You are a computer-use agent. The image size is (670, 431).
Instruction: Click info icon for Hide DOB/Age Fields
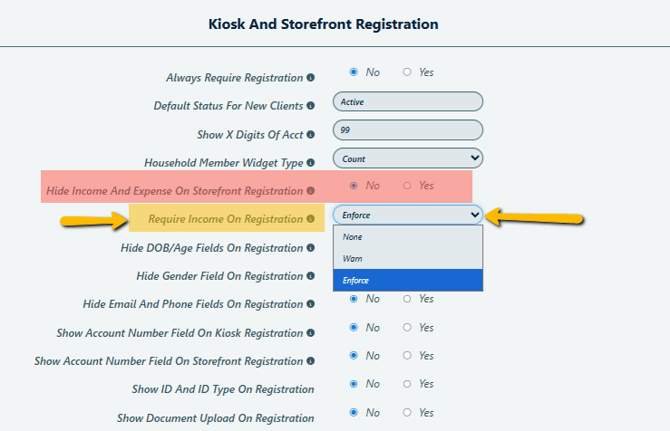(311, 248)
